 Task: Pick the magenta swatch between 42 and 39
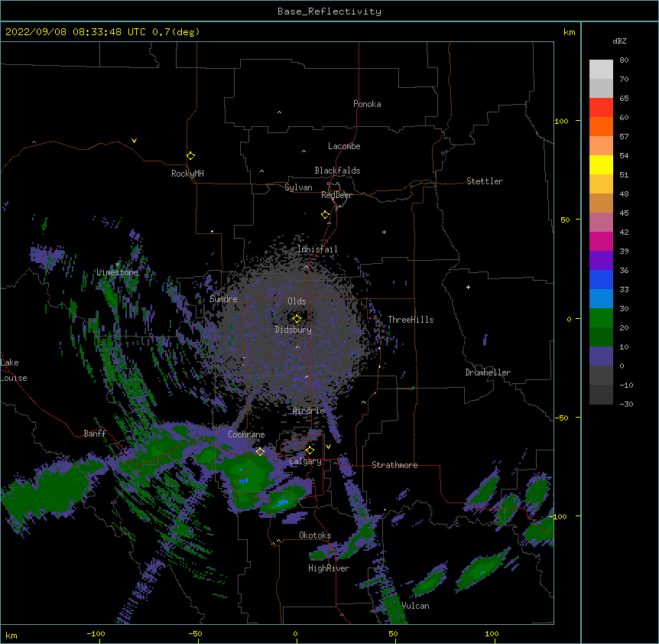(x=601, y=241)
